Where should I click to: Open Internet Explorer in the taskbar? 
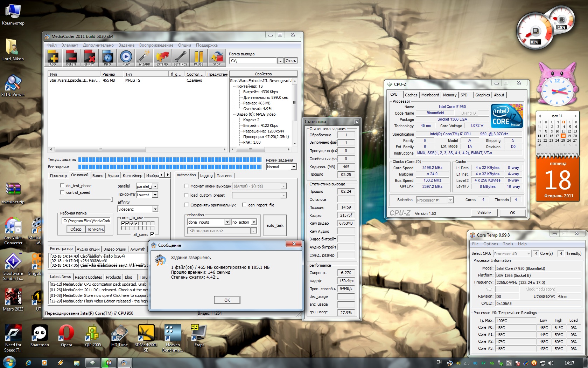pos(28,363)
